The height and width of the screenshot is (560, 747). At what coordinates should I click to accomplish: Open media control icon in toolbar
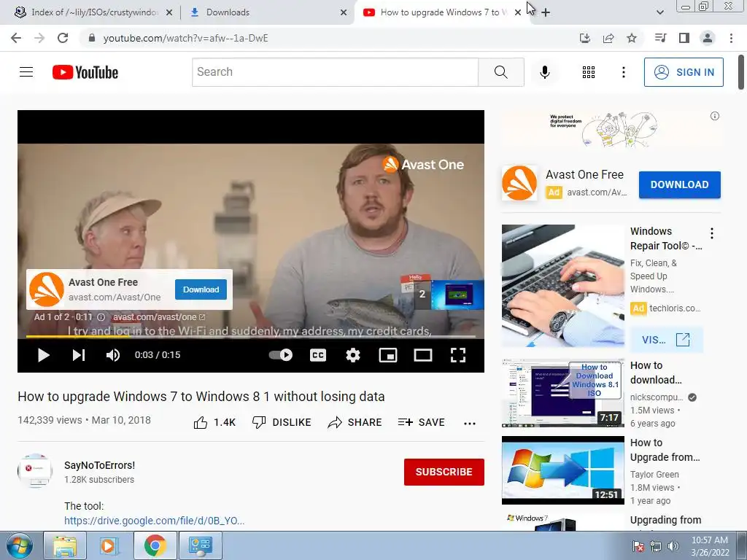click(660, 38)
